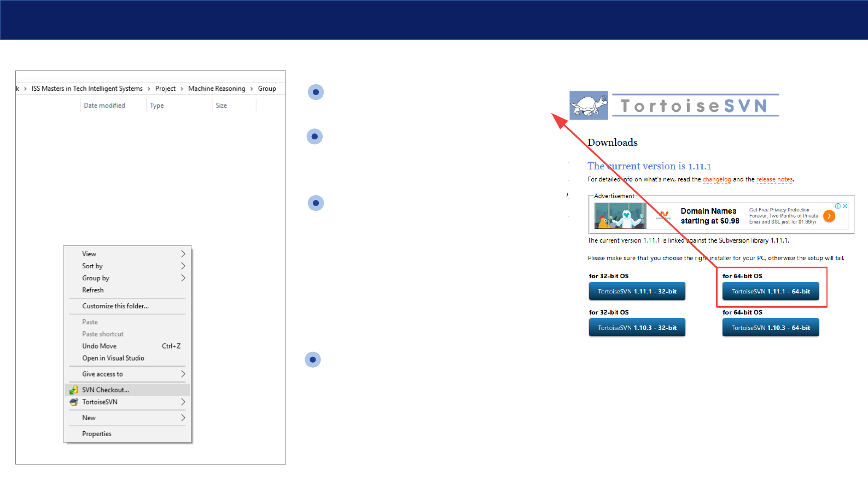Click the TortoiseSVN turtle logo on the web page
The width and height of the screenshot is (868, 488).
(589, 105)
